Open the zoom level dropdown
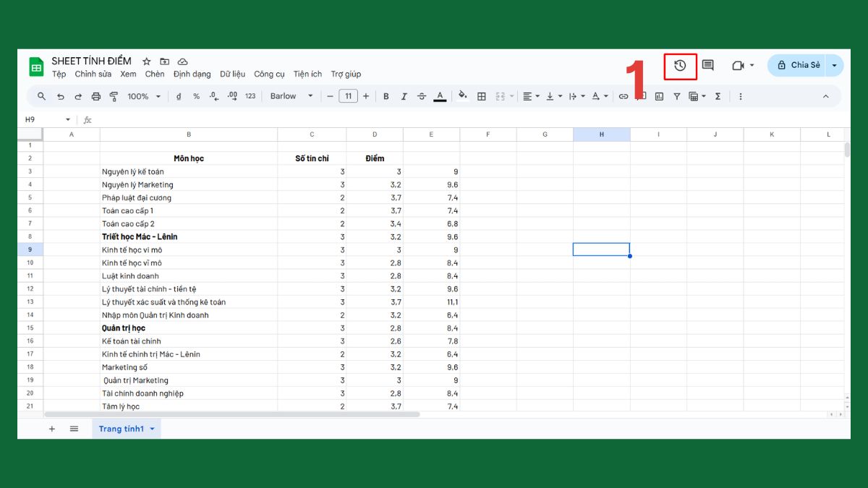Image resolution: width=868 pixels, height=488 pixels. 143,95
